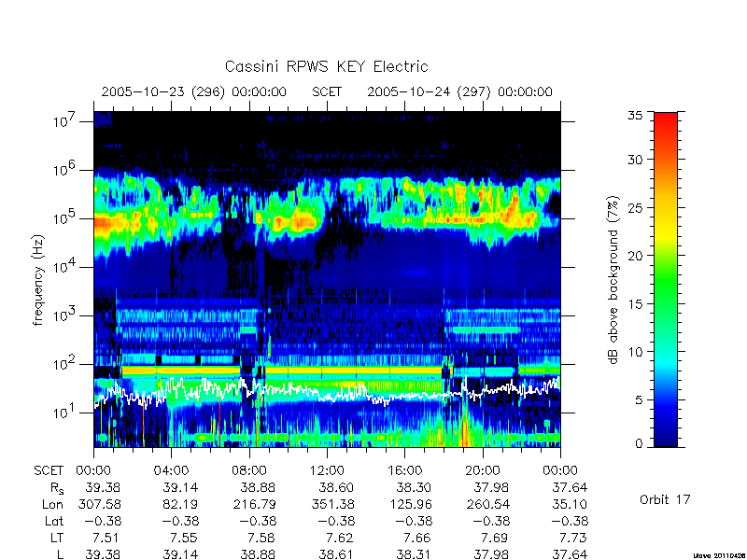Screen dimensions: 747x560
Task: Click the plot title "Cassini RPWS KEY Electric"
Action: pyautogui.click(x=326, y=66)
